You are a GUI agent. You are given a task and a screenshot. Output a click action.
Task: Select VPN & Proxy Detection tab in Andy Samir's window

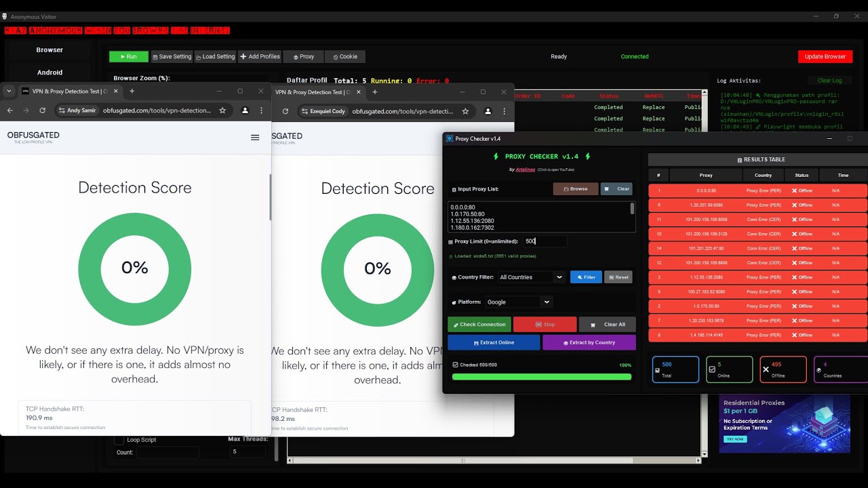(70, 91)
